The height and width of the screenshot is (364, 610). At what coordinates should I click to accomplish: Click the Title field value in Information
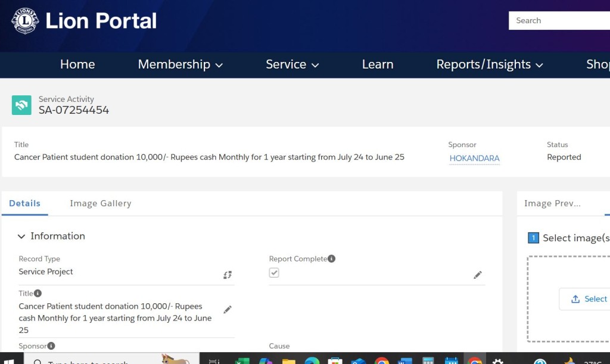[115, 318]
